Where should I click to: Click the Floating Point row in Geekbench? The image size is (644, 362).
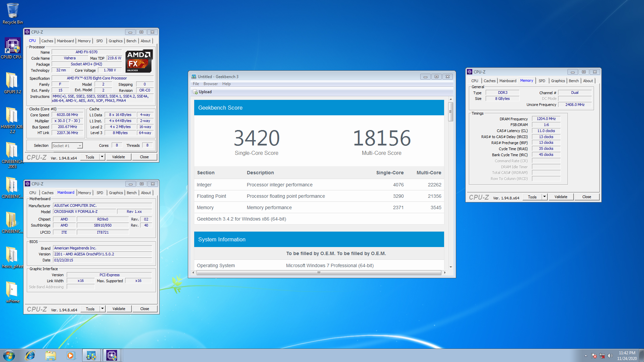tap(319, 196)
